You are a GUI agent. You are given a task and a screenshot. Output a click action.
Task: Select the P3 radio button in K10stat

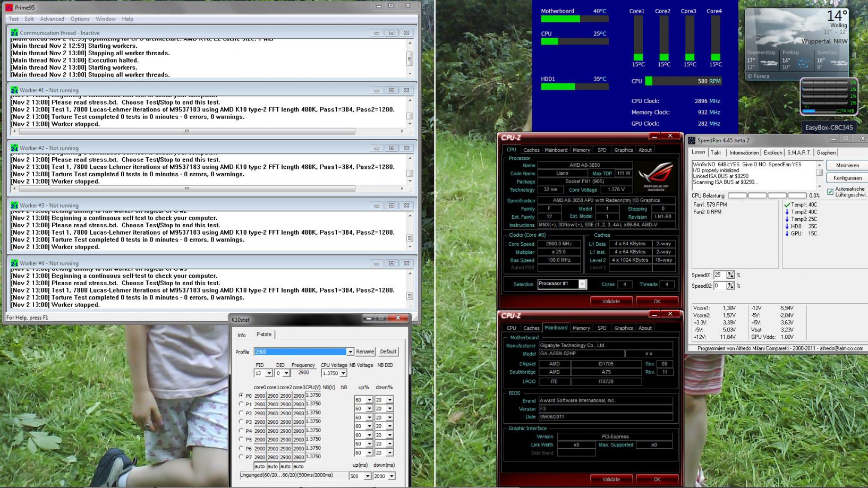click(x=241, y=422)
